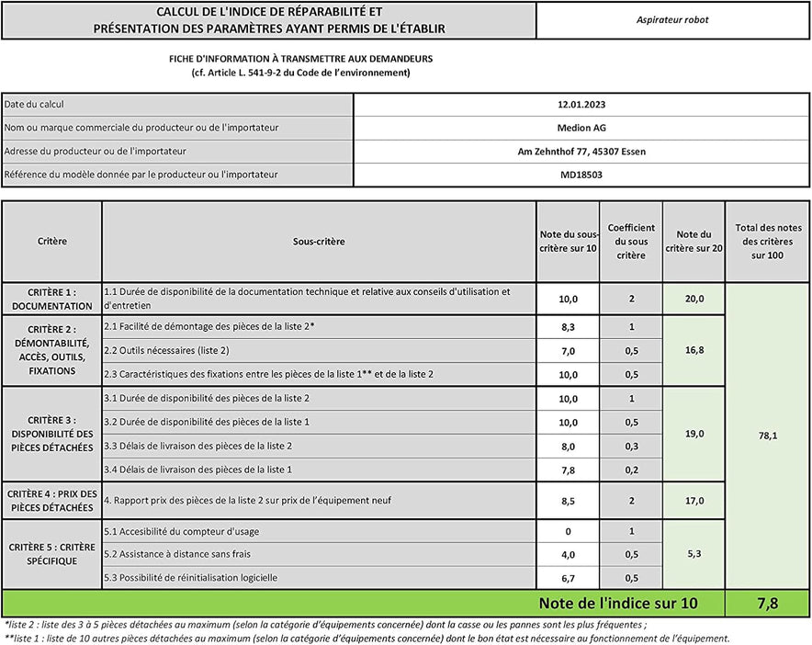The image size is (812, 645).
Task: Click the 'CRITÈRE 3 : DISPONIBILITÉ DES PIÈCES DÉTACHÉES' label
Action: pos(51,434)
